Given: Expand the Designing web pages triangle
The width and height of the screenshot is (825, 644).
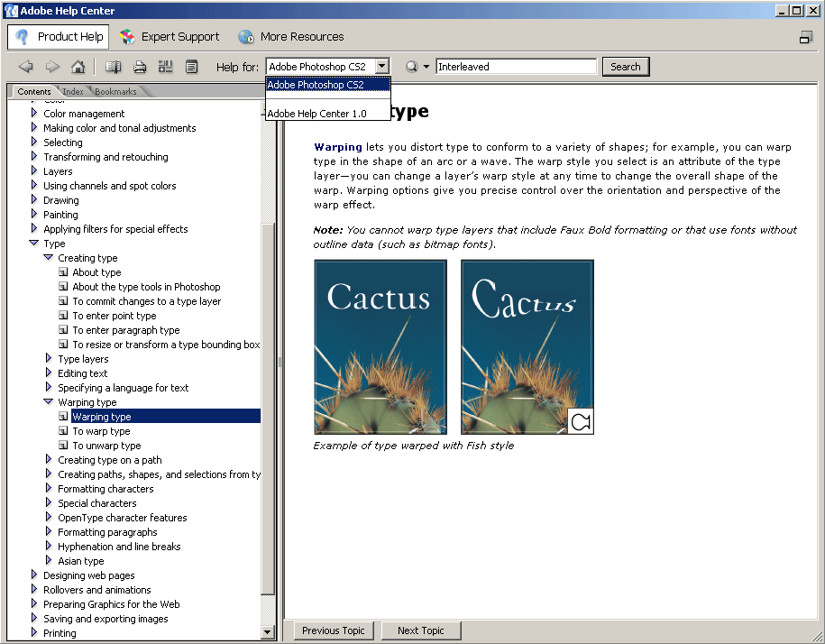Looking at the screenshot, I should [34, 575].
